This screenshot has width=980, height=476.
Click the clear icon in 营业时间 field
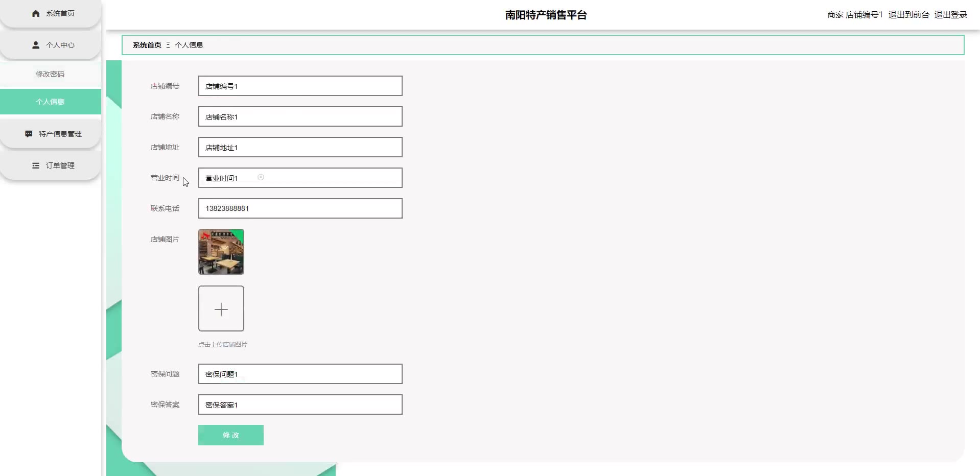coord(261,177)
